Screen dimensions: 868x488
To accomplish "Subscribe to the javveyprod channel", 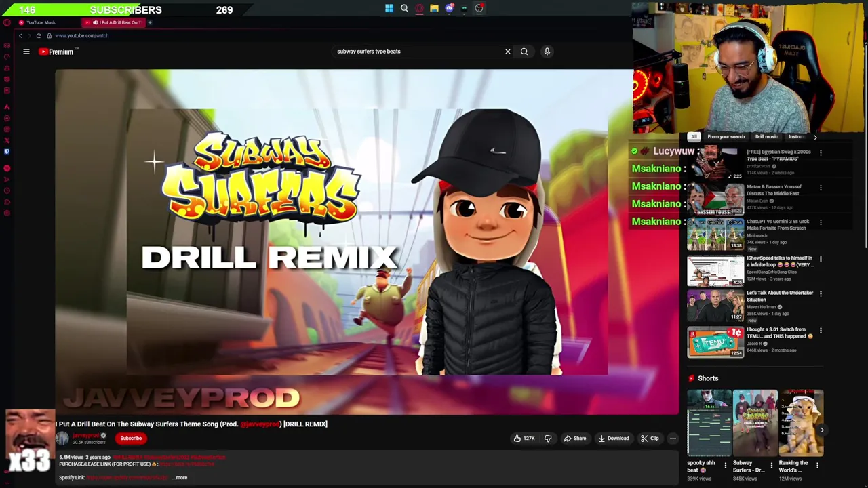I will (131, 439).
